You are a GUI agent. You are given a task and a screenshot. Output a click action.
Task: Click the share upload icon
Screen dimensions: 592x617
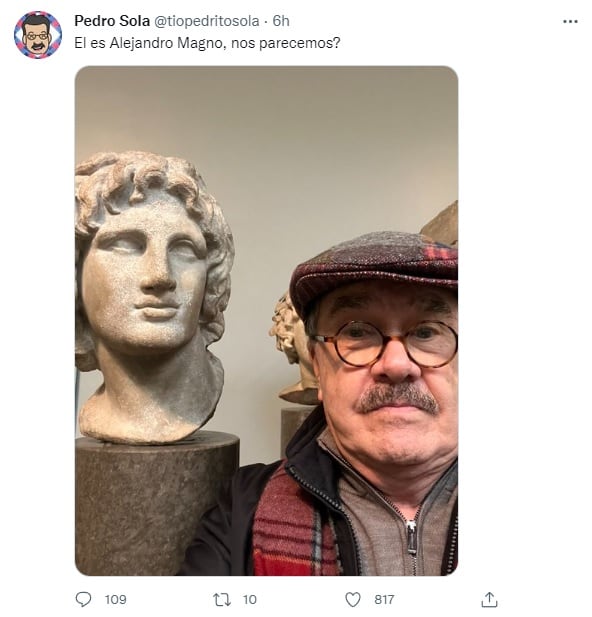coord(489,599)
